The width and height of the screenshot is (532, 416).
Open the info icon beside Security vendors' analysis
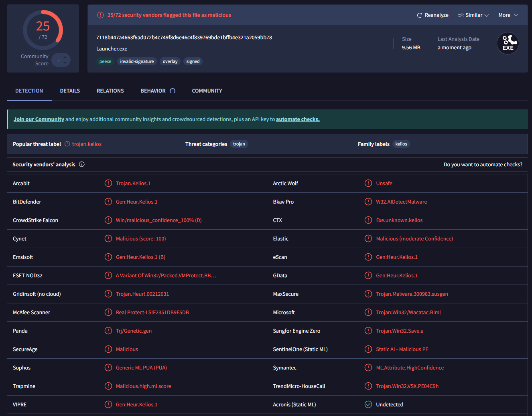tap(82, 164)
